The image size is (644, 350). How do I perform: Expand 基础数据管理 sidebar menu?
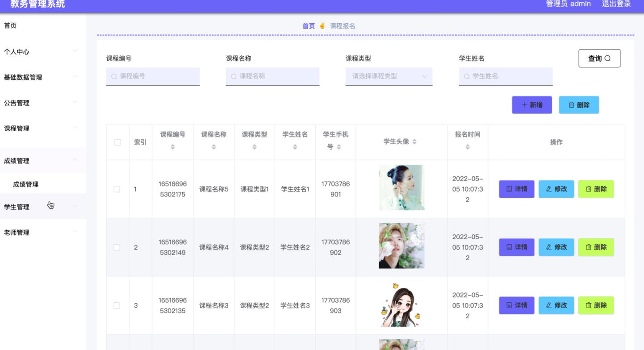(x=43, y=77)
